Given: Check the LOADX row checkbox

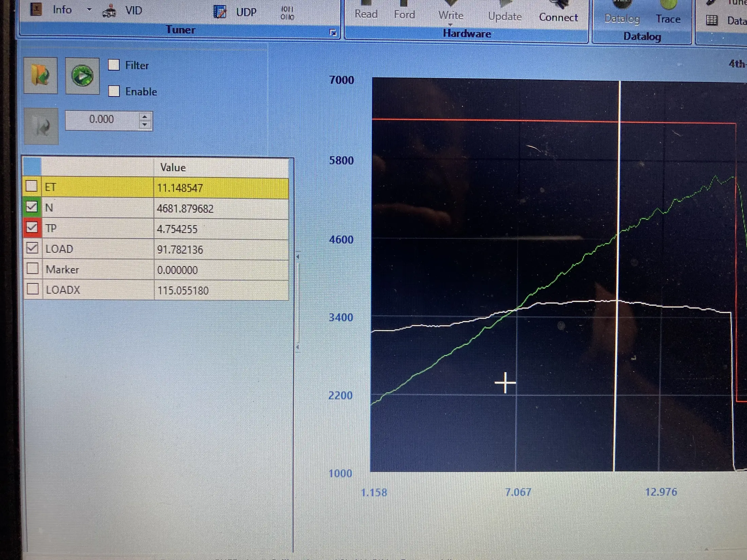Looking at the screenshot, I should pyautogui.click(x=33, y=289).
